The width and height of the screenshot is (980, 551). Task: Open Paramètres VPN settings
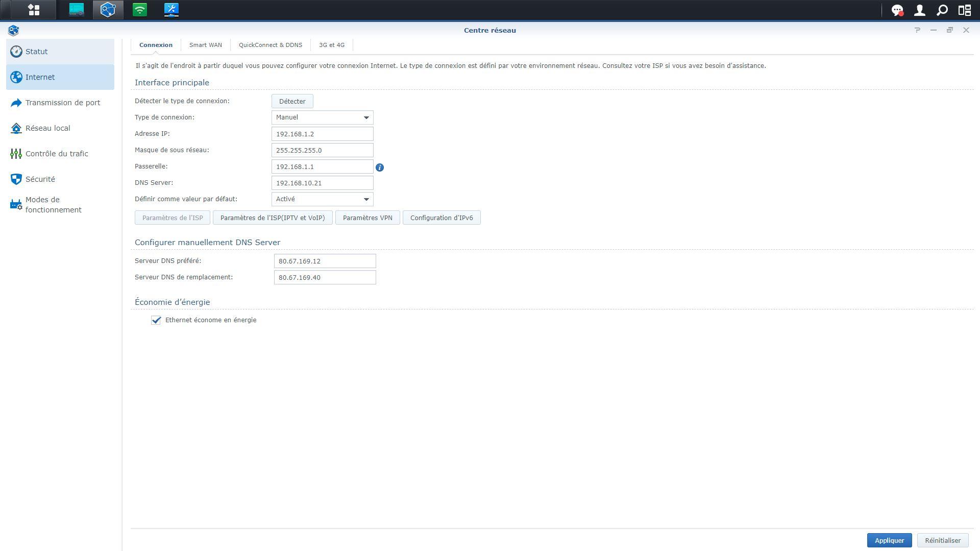[367, 218]
